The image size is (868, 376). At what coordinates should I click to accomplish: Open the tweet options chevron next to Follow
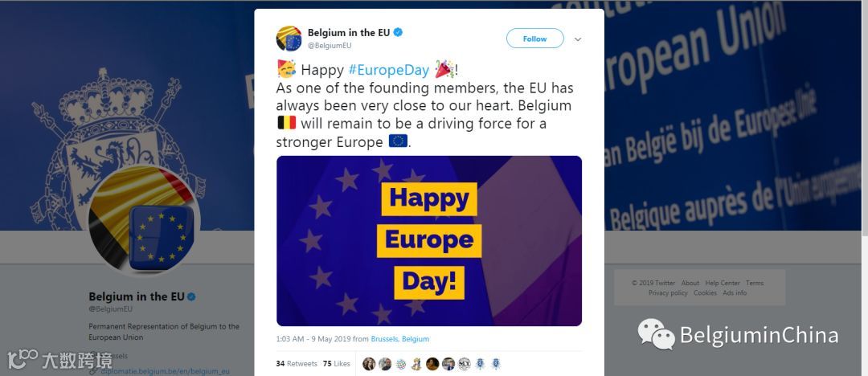(x=577, y=39)
